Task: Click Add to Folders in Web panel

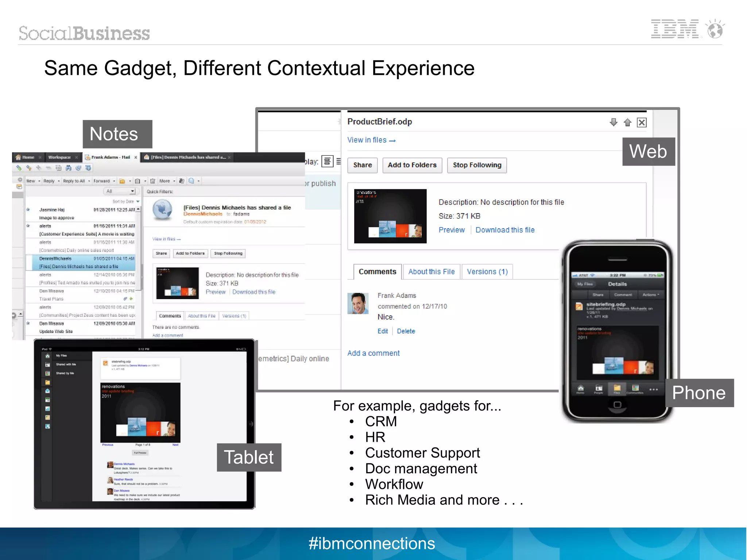Action: coord(412,165)
